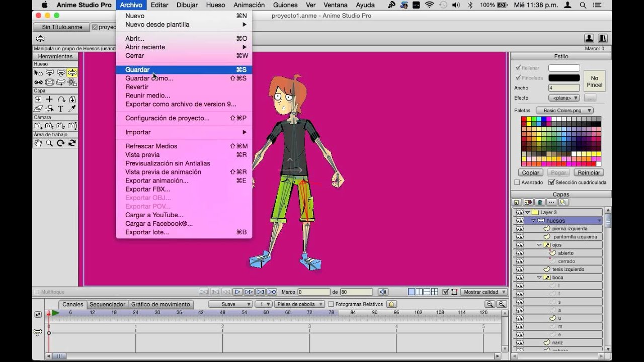Open the Importar submenu
This screenshot has height=362, width=644.
click(x=184, y=132)
